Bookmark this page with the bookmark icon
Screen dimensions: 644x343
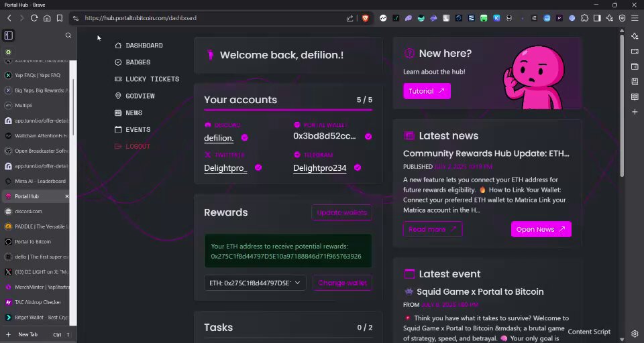click(60, 18)
